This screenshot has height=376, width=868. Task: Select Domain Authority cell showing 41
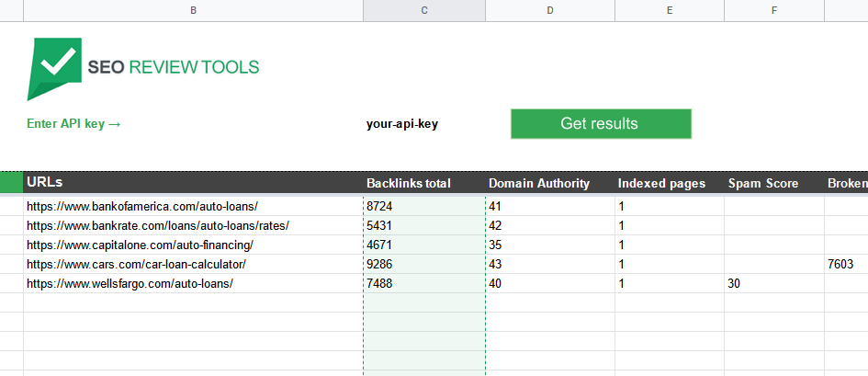click(549, 207)
